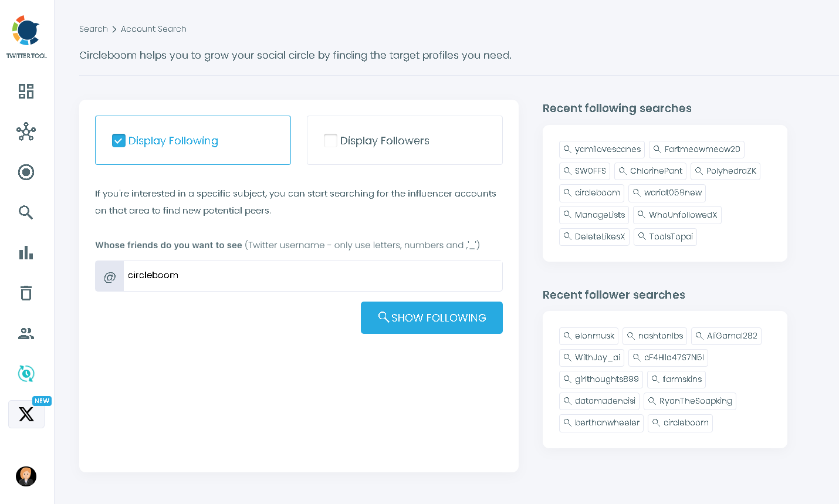Enable the Display Following checkbox

point(119,141)
